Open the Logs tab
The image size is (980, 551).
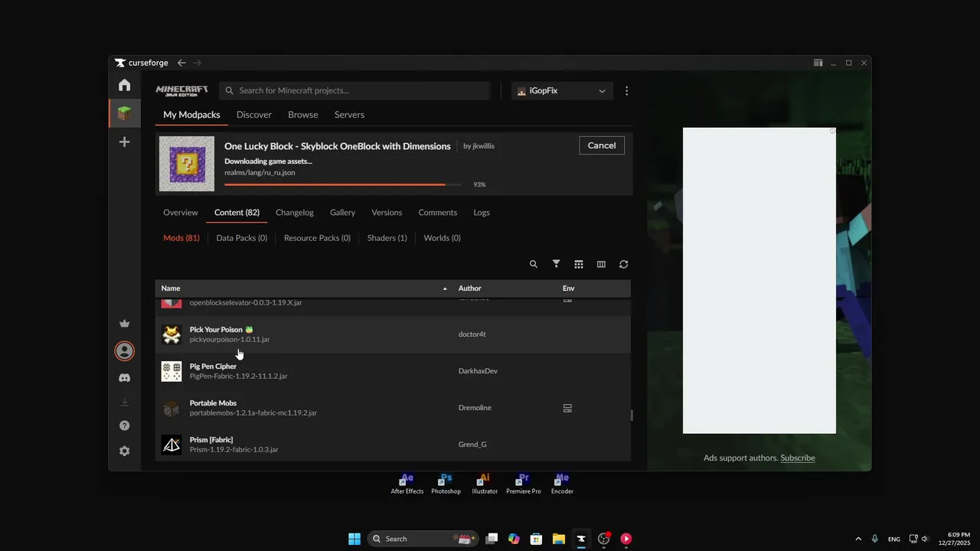click(482, 213)
